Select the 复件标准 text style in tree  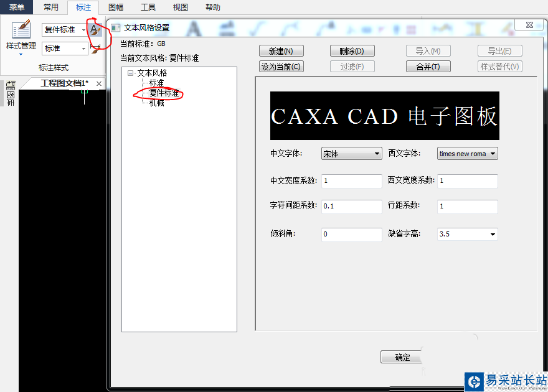coord(164,93)
